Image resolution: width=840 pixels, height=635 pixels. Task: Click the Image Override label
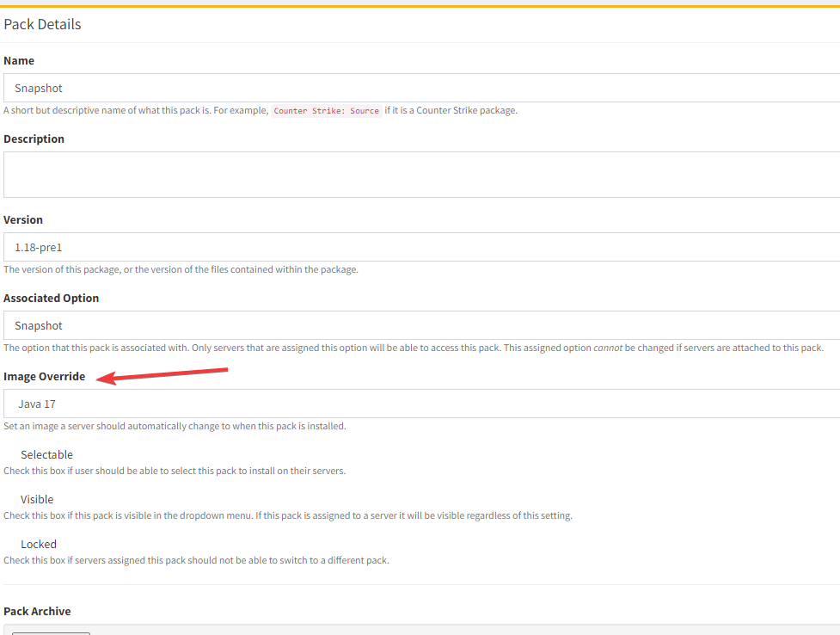[45, 376]
